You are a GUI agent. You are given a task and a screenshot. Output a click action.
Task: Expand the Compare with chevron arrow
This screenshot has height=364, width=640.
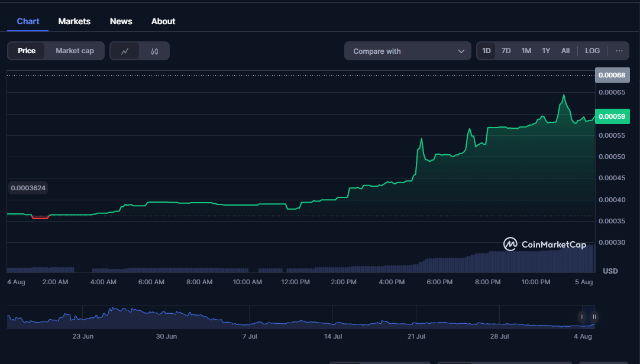click(461, 51)
